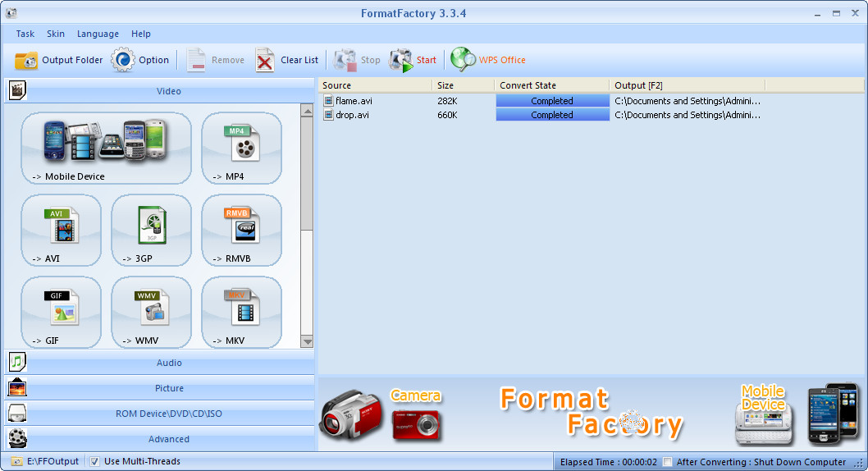Choose the GIF conversion icon

point(62,307)
